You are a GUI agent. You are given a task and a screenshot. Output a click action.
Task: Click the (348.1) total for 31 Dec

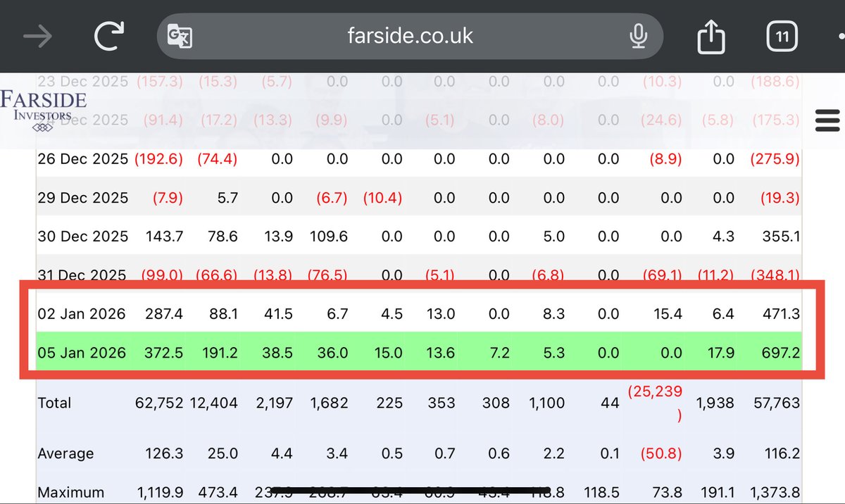[x=775, y=275]
